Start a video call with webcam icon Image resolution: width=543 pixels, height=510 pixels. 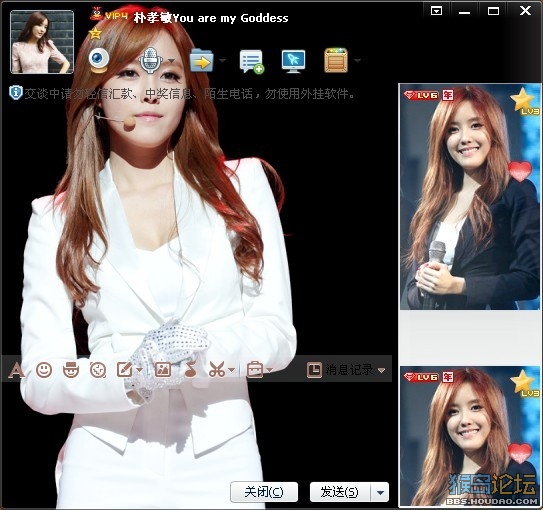99,60
